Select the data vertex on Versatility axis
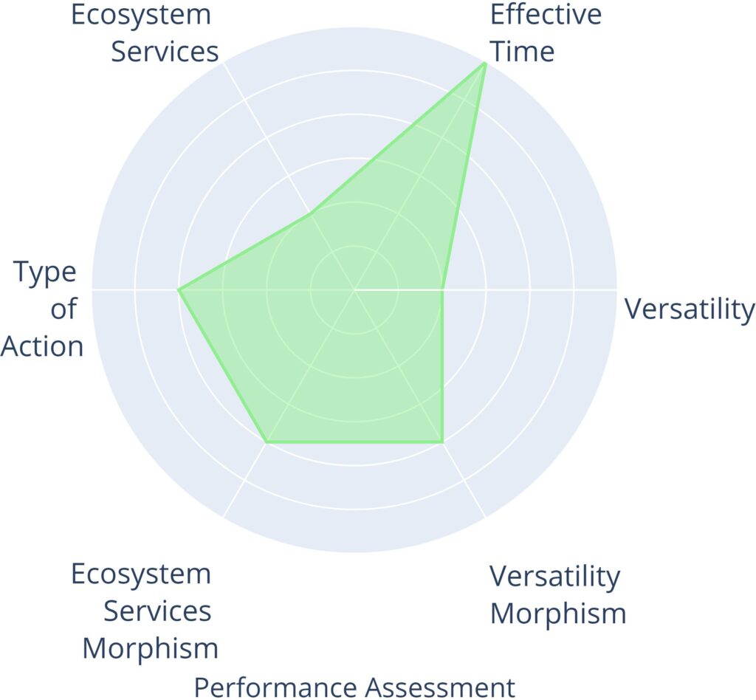756x700 pixels. pyautogui.click(x=441, y=289)
